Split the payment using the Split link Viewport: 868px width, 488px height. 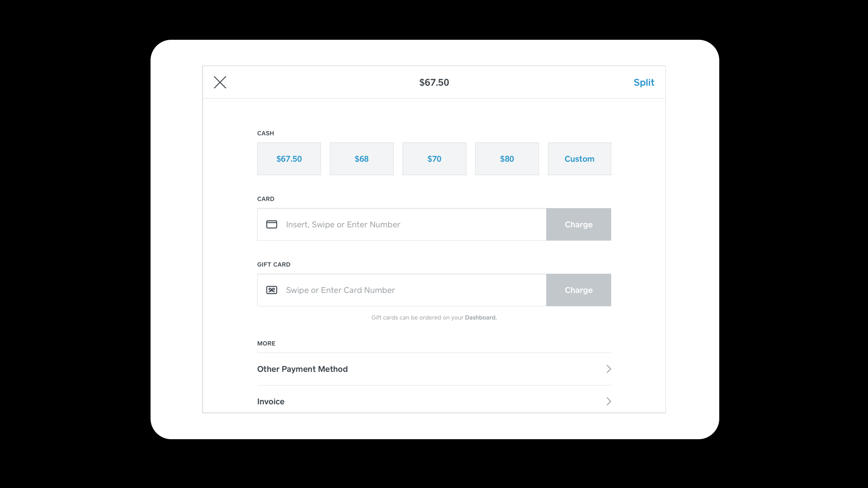[x=644, y=82]
